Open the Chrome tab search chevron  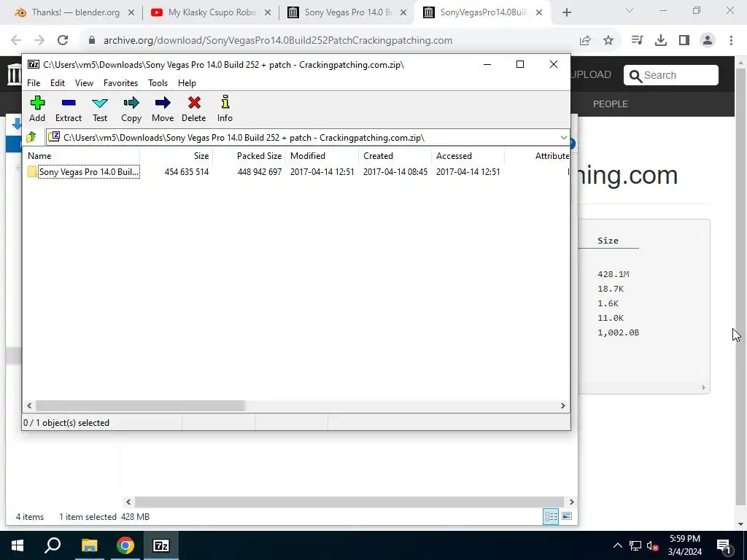click(x=630, y=10)
